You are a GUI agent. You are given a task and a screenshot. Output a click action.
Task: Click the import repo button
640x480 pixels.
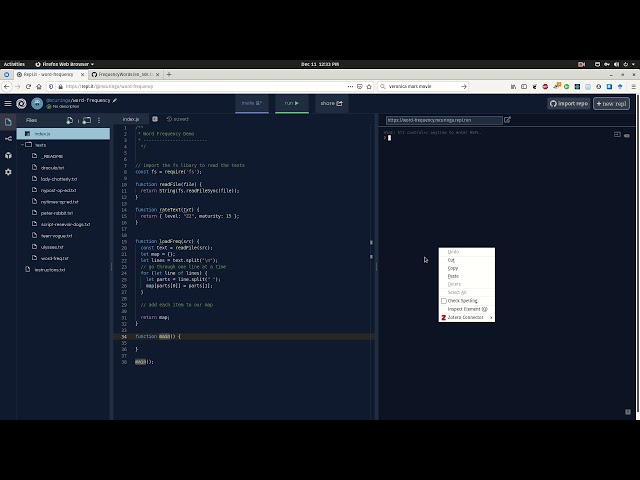click(x=568, y=103)
